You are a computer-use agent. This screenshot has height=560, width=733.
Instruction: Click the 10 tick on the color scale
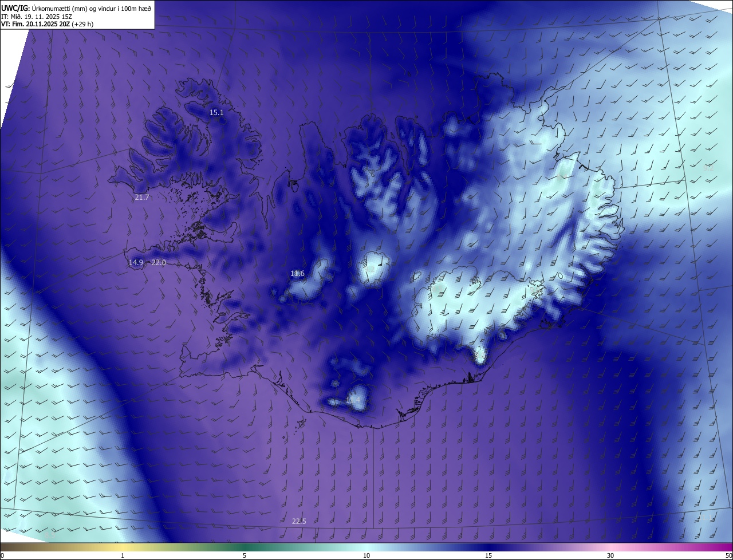coord(366,555)
